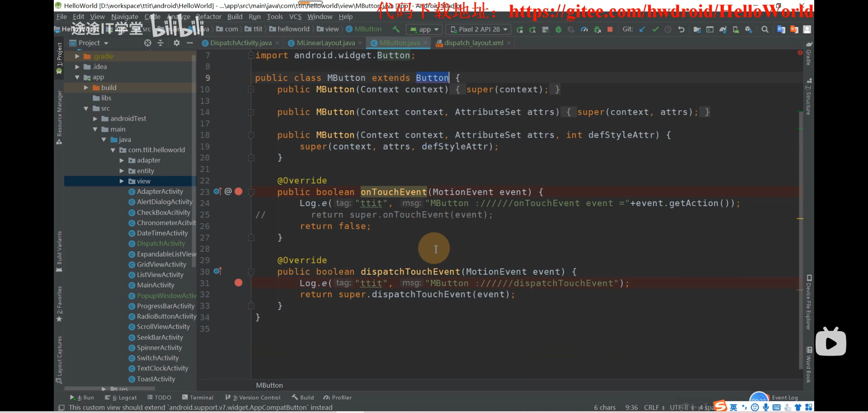The image size is (868, 413).
Task: Open the app run configuration dropdown
Action: (424, 29)
